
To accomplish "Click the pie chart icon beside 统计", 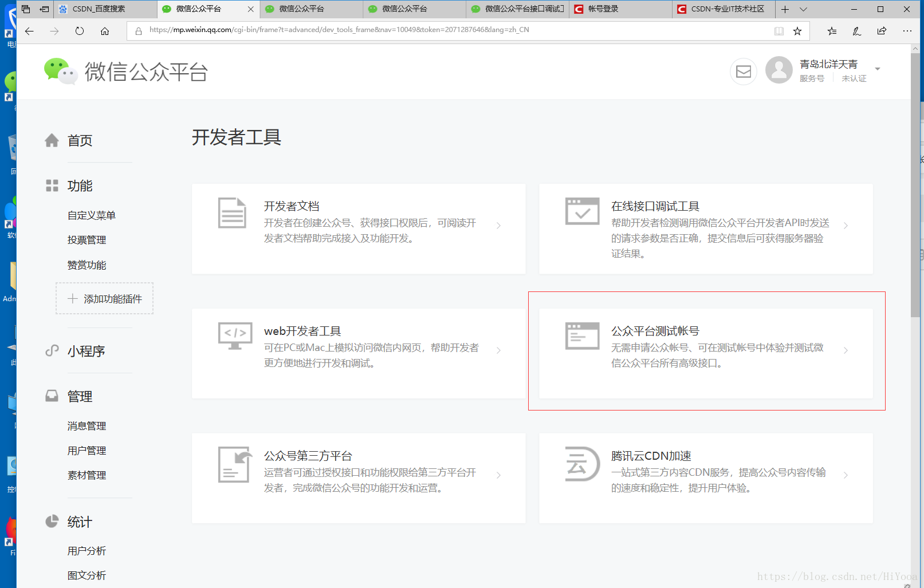I will pos(52,521).
